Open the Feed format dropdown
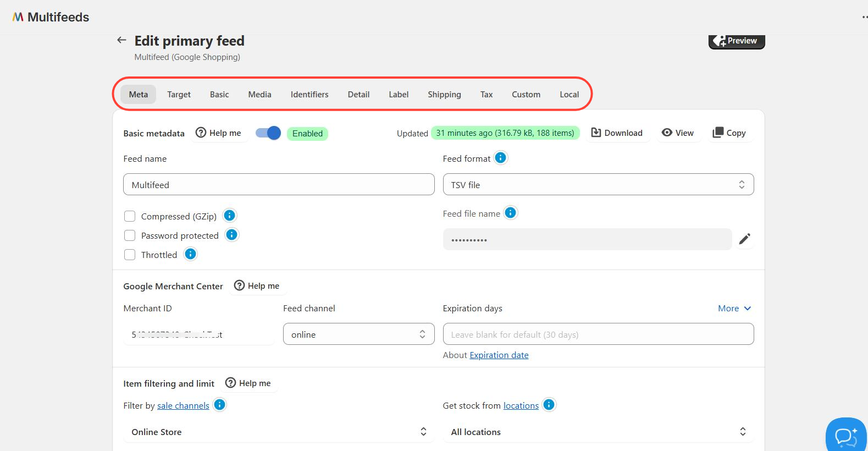This screenshot has height=451, width=868. (598, 185)
